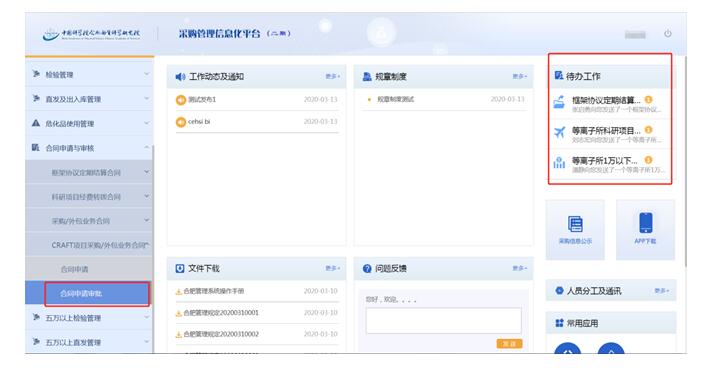
Task: Click the institute logo in the header
Action: [92, 34]
